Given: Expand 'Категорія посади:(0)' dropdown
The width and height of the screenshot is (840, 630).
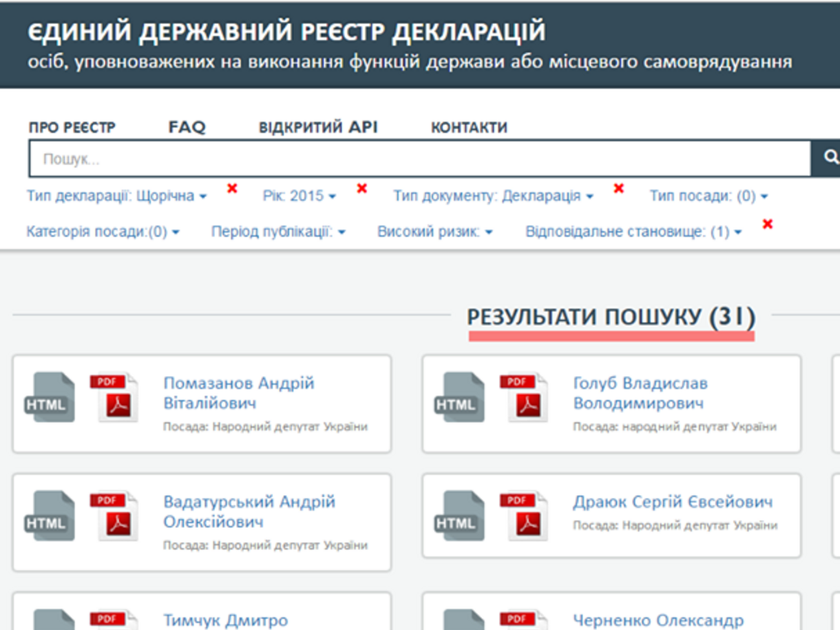Looking at the screenshot, I should coord(103,231).
